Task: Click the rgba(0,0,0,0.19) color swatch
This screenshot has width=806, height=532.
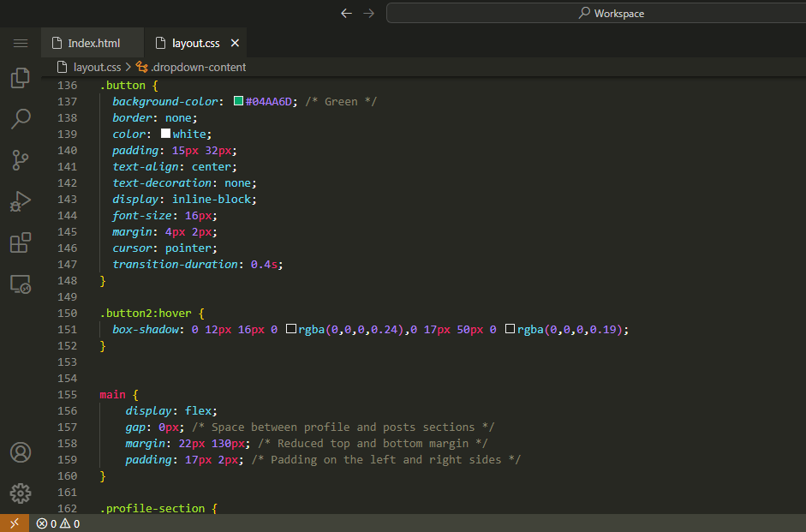Action: tap(510, 328)
